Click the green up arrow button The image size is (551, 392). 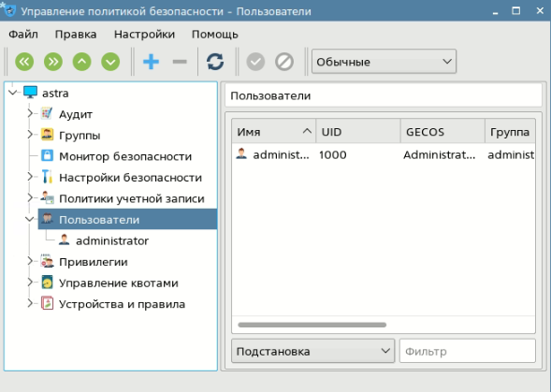click(x=82, y=62)
